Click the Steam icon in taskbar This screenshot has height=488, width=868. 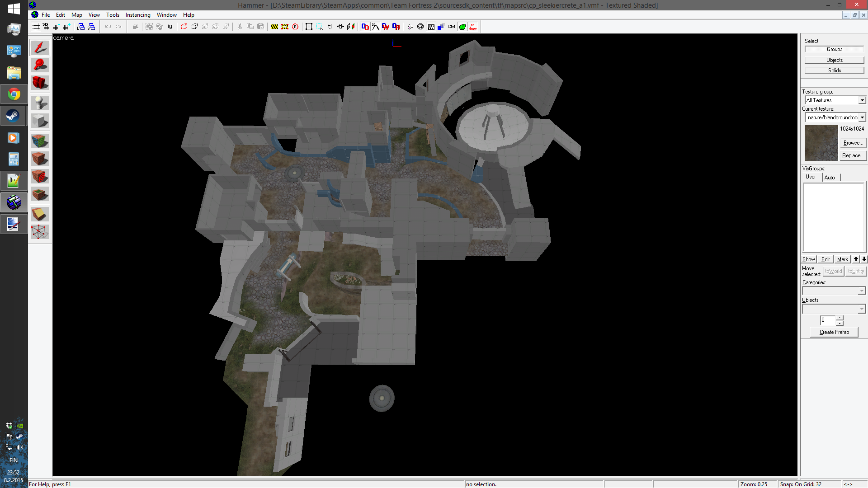pyautogui.click(x=14, y=116)
